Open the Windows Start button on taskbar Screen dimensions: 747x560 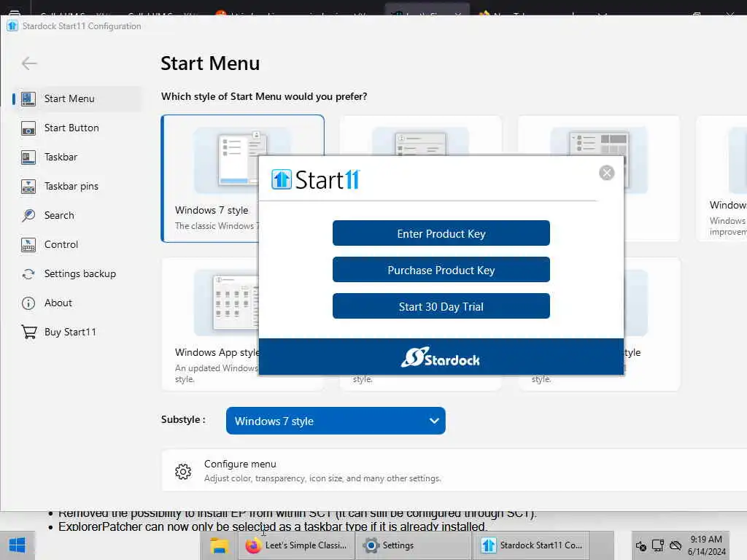pos(18,545)
